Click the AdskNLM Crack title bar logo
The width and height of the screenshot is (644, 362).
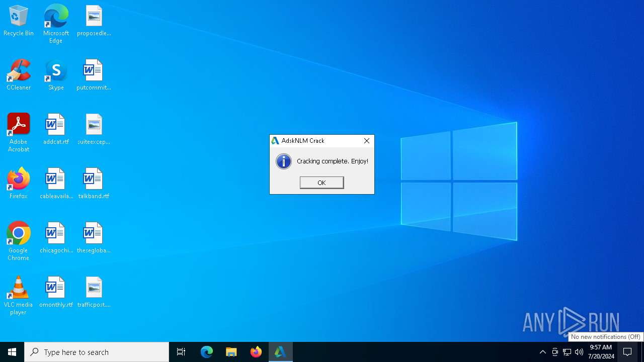pos(275,141)
